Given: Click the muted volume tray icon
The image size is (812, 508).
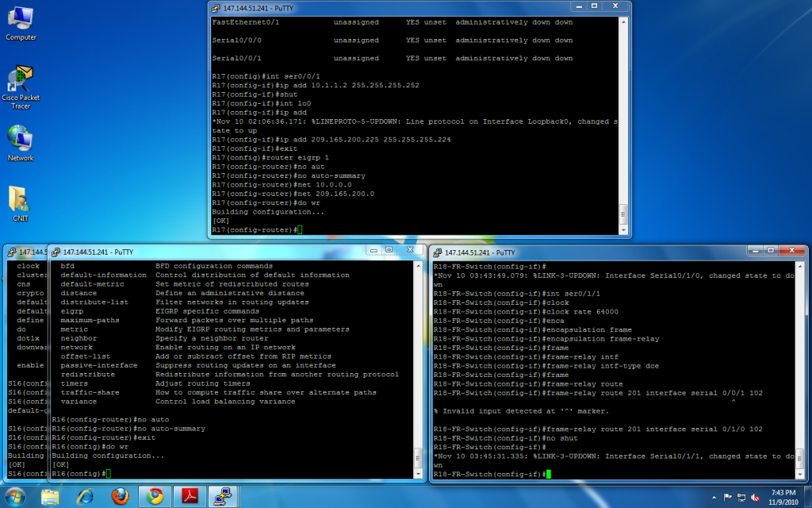Looking at the screenshot, I should click(756, 497).
